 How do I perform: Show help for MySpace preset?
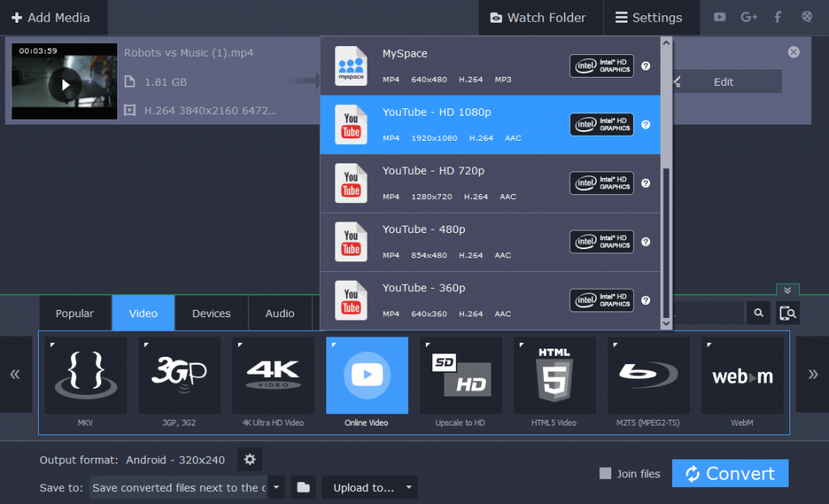pyautogui.click(x=645, y=66)
